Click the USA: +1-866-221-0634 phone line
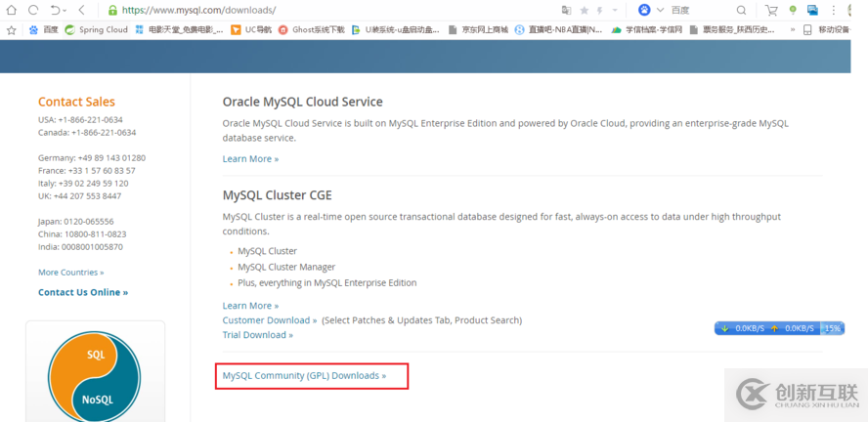The height and width of the screenshot is (422, 868). 80,119
